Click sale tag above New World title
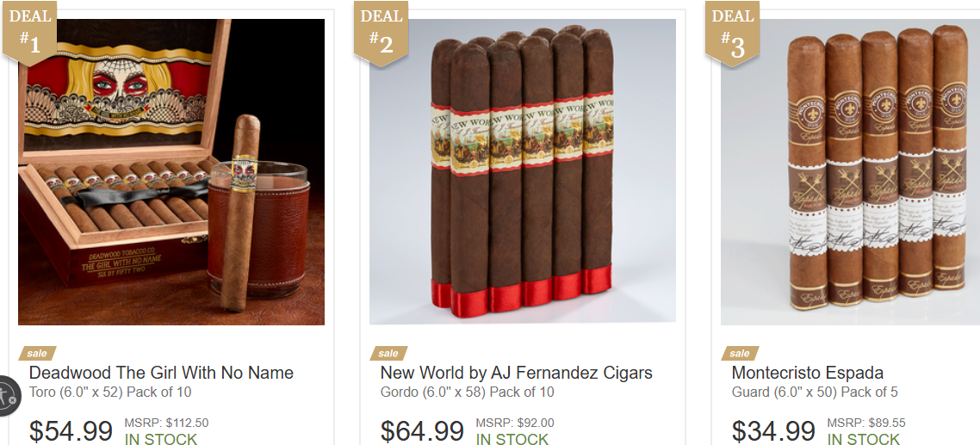980x445 pixels. 388,353
